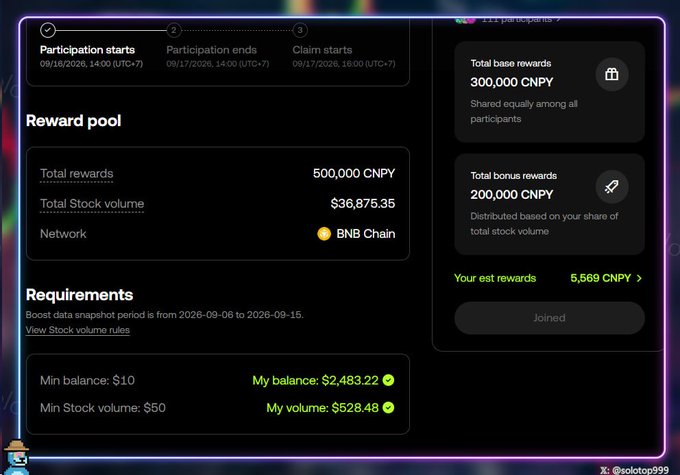
Task: Click the green check next to My volume
Action: tap(389, 408)
